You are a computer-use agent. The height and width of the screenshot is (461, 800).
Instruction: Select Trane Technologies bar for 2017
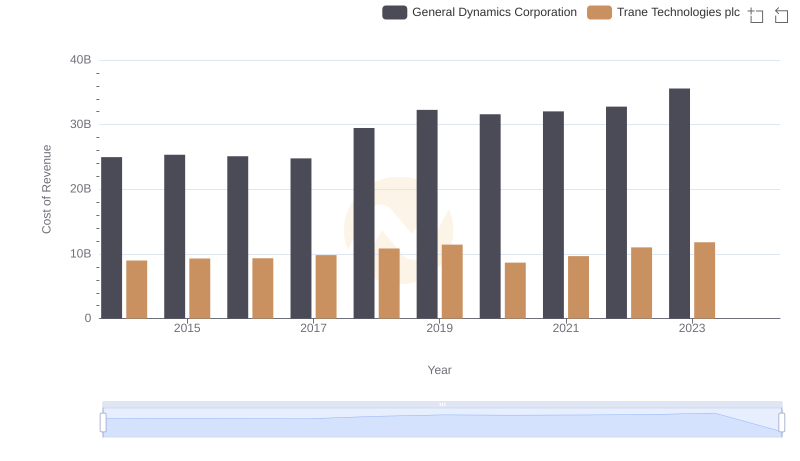coord(326,287)
